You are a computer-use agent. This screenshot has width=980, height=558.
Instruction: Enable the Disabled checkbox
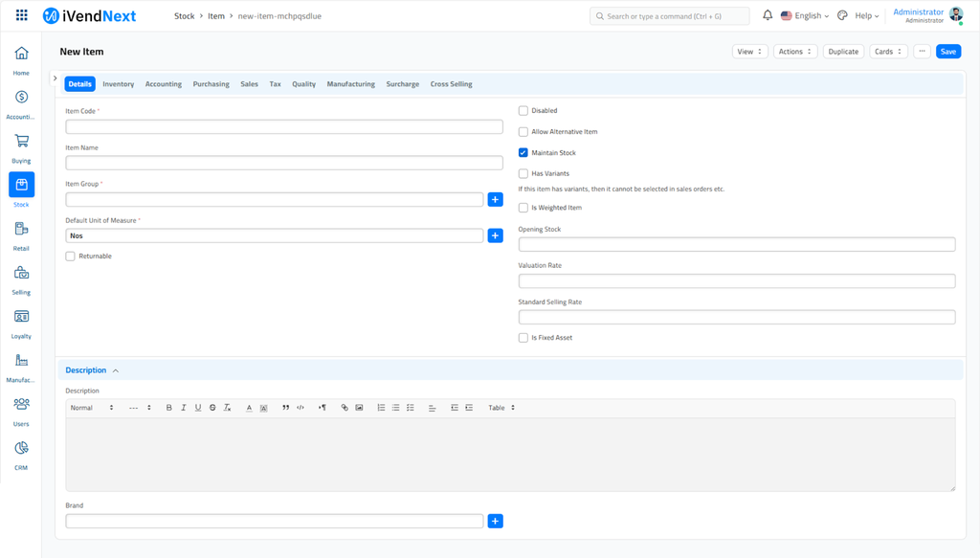pos(523,111)
